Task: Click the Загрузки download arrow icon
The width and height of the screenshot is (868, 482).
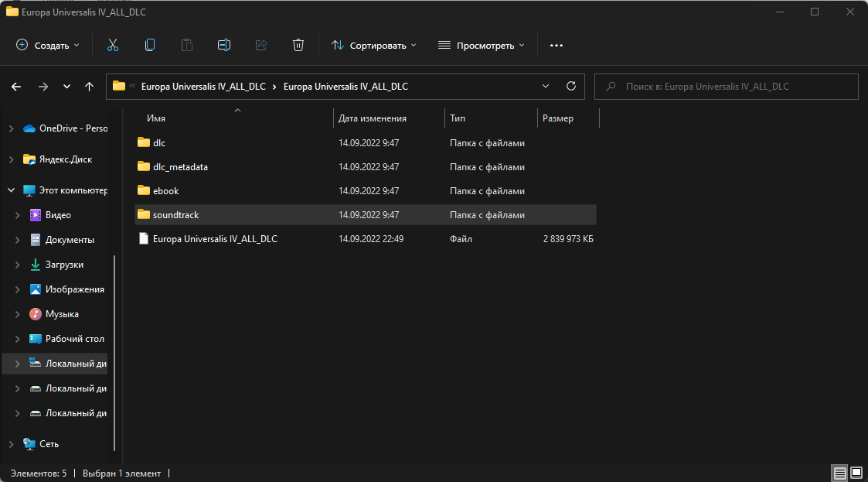Action: pos(36,265)
